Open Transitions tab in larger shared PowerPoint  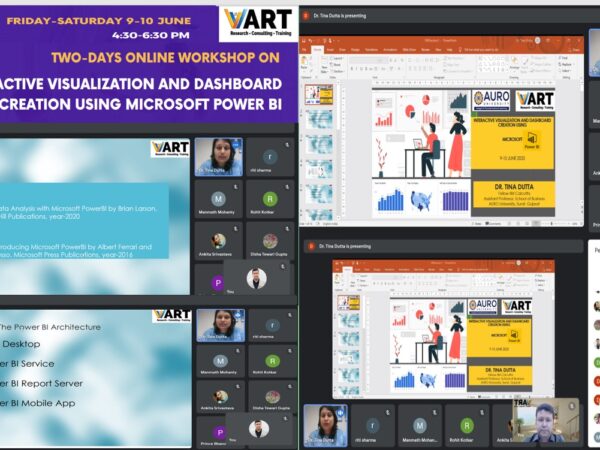tap(371, 50)
